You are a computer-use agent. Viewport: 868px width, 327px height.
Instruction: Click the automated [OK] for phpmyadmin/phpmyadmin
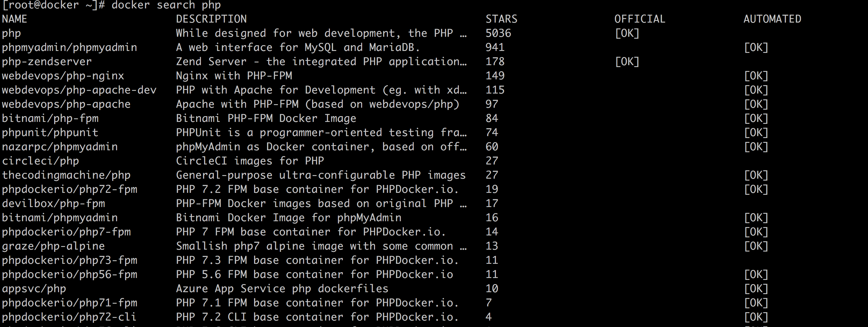tap(756, 47)
